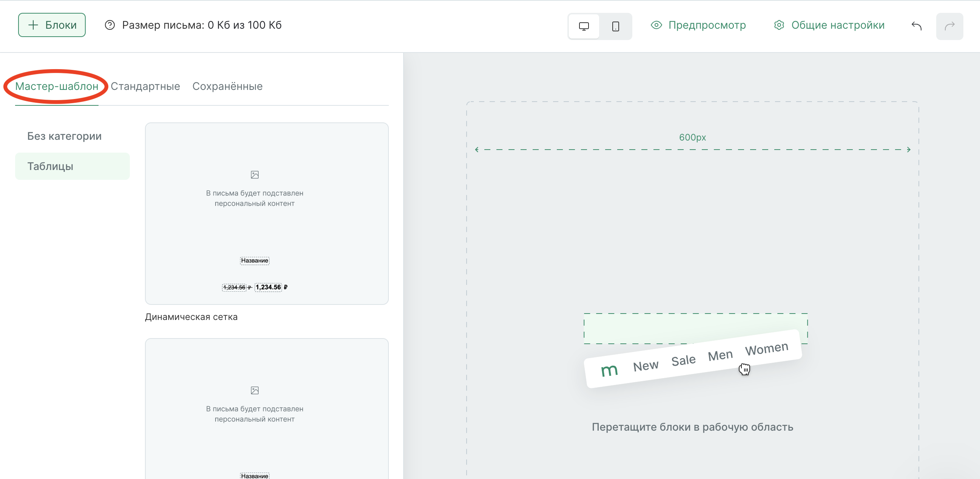
Task: Click Название placeholder in first block
Action: [x=254, y=260]
